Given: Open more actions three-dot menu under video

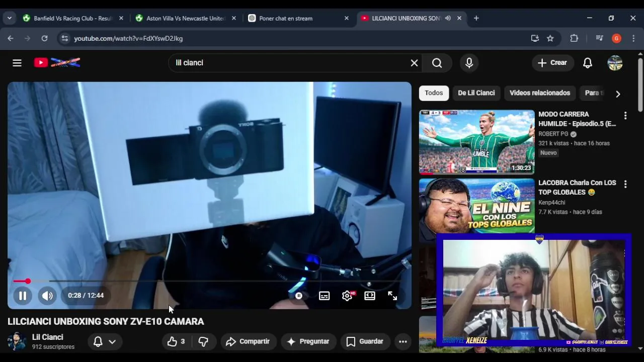Looking at the screenshot, I should (403, 341).
